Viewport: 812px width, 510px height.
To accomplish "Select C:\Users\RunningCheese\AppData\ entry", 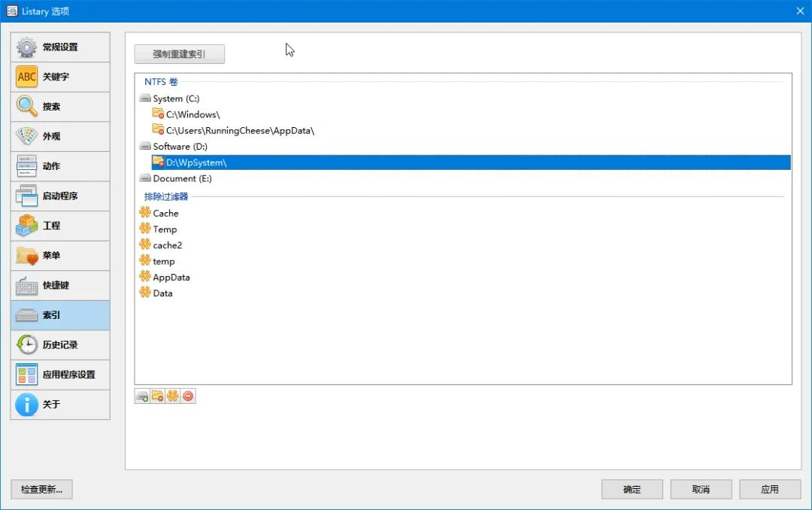I will (x=241, y=131).
